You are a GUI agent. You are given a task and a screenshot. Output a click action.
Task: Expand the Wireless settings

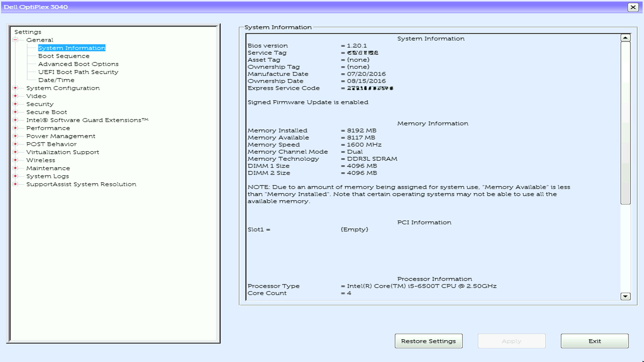tap(15, 160)
